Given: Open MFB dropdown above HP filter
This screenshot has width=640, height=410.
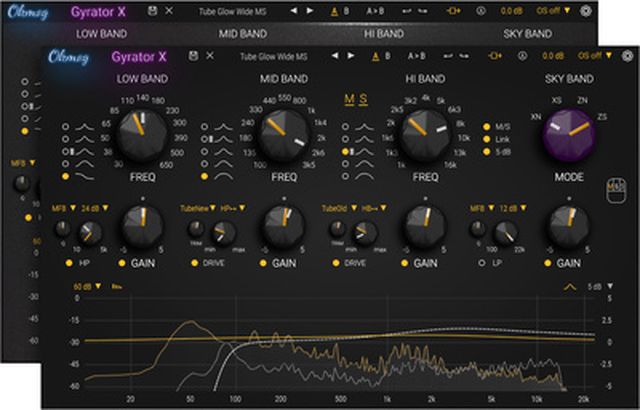Looking at the screenshot, I should 64,208.
